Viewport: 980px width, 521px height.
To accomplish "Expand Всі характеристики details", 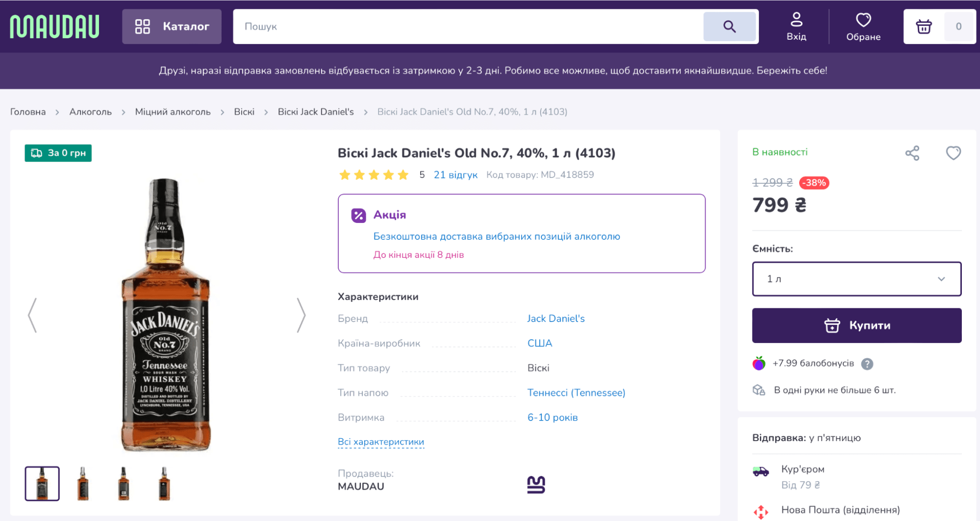I will point(380,441).
